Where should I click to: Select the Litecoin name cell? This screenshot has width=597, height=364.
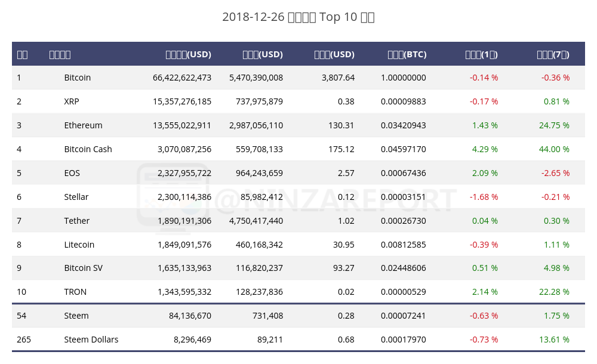click(x=79, y=245)
